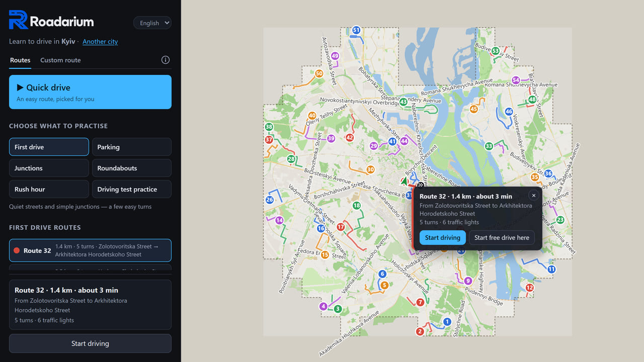Select route marker 48 on map
644x362 pixels.
[532, 100]
